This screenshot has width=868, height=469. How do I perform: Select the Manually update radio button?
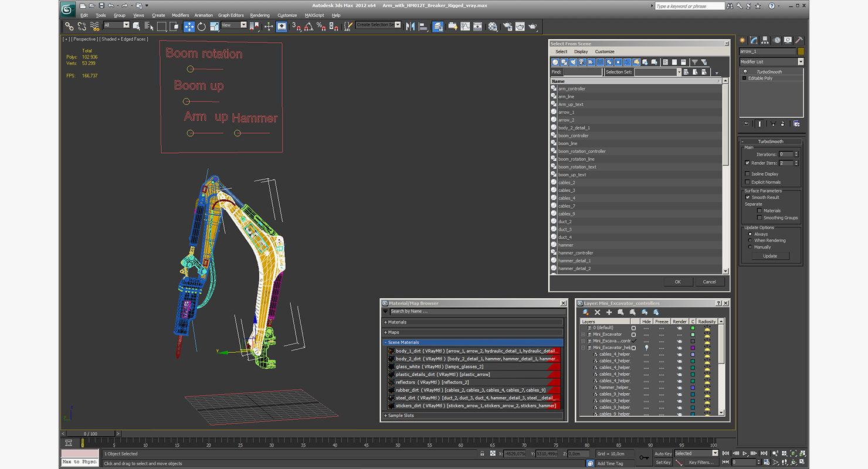click(x=750, y=247)
